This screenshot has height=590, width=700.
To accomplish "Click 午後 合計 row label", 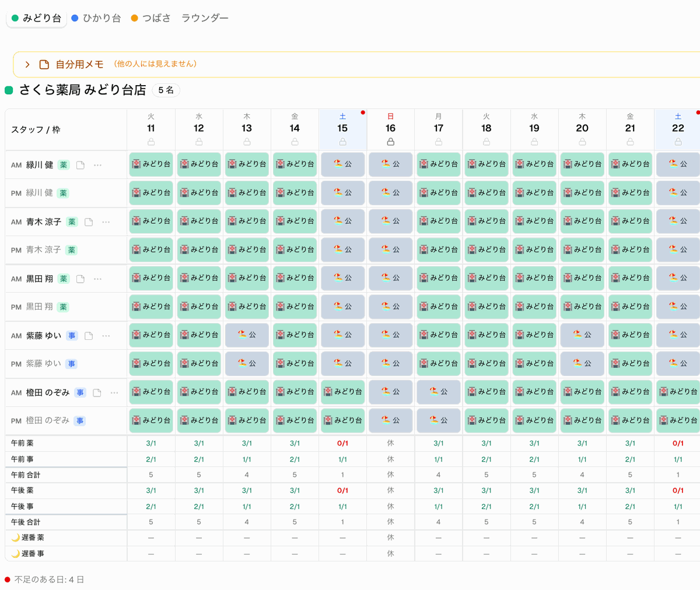I will point(26,522).
